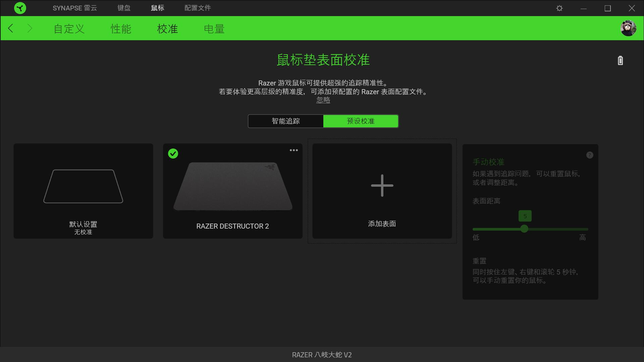Image resolution: width=644 pixels, height=362 pixels.
Task: Select the 预设校准 option
Action: coord(361,121)
